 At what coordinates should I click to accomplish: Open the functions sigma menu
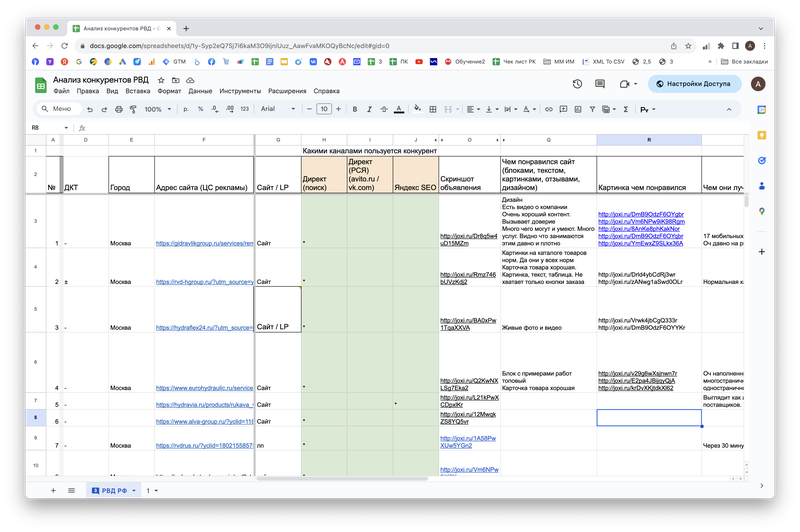(626, 109)
